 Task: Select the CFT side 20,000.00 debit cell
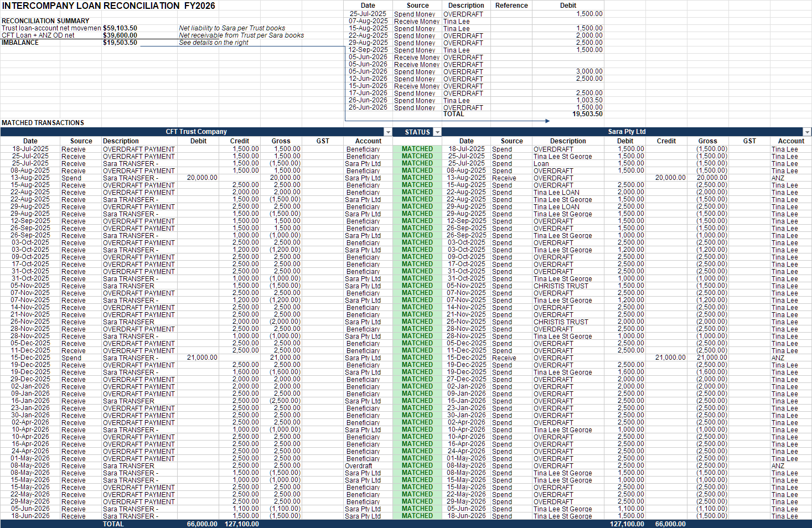tap(202, 178)
